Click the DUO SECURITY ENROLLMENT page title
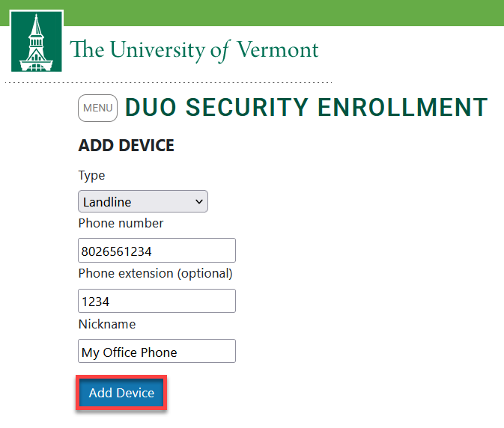 [x=306, y=107]
